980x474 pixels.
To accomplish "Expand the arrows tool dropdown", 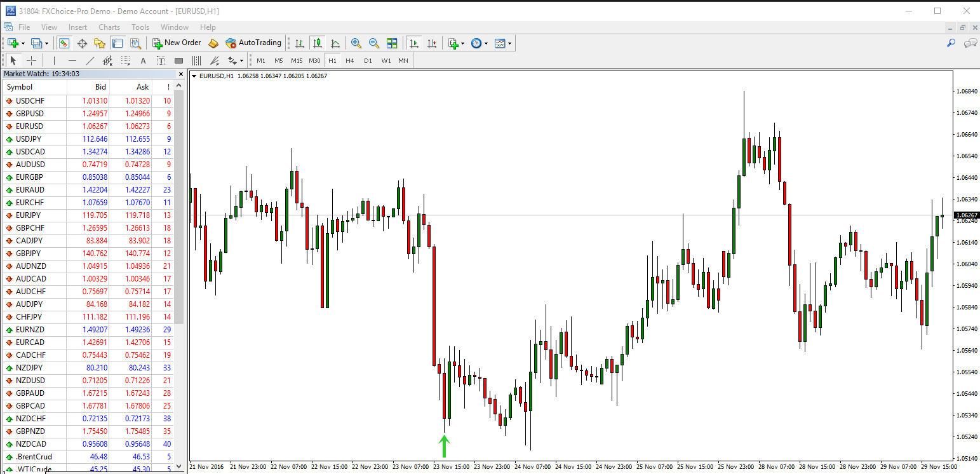I will point(242,61).
